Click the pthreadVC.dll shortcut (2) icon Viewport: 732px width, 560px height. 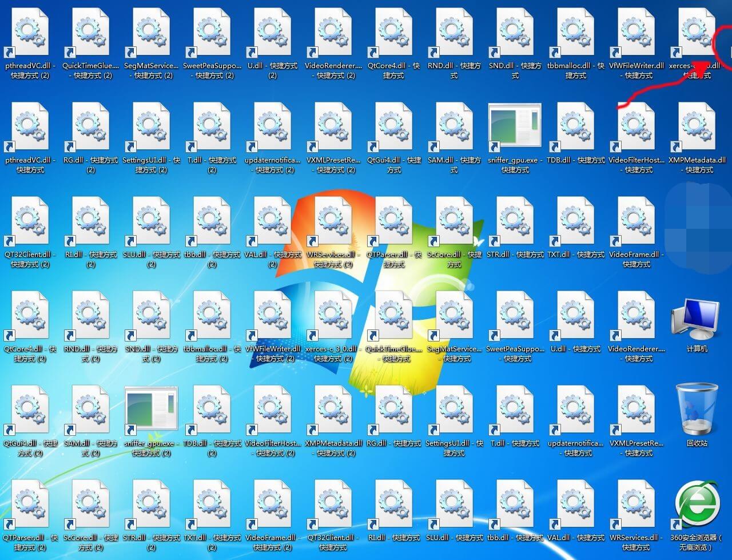(29, 34)
